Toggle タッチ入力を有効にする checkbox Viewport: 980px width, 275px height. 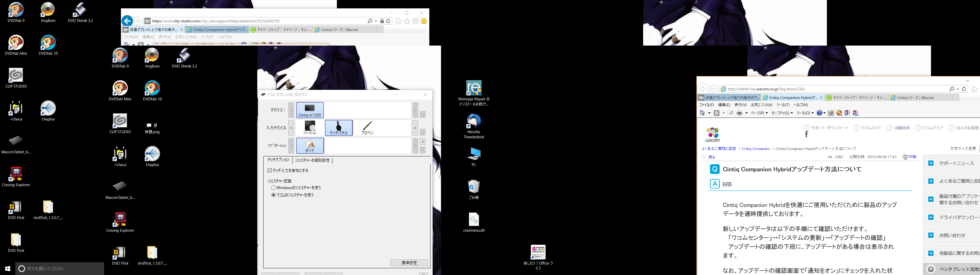pos(270,171)
